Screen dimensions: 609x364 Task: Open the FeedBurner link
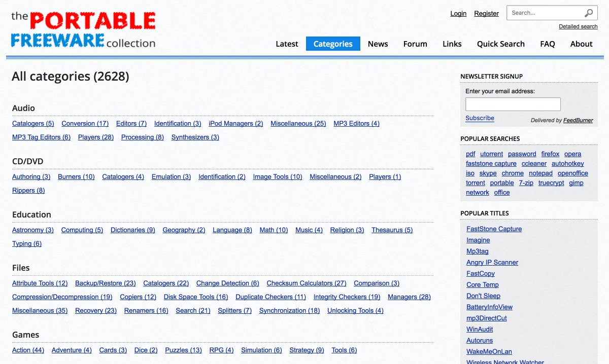coord(578,121)
